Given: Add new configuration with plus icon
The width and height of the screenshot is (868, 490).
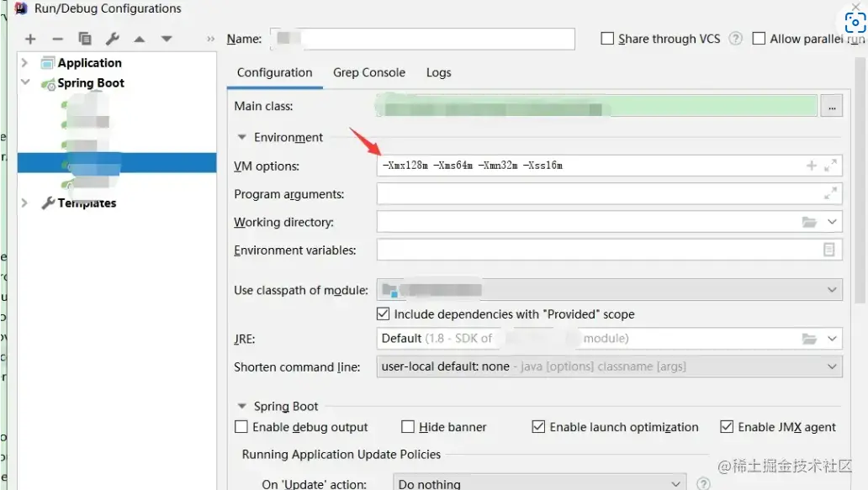Looking at the screenshot, I should tap(30, 39).
